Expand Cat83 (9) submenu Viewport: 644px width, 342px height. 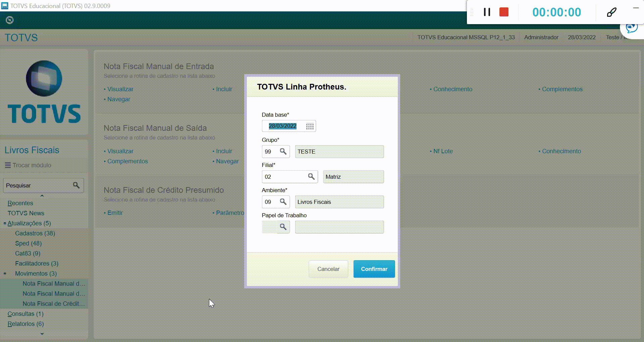pos(28,253)
